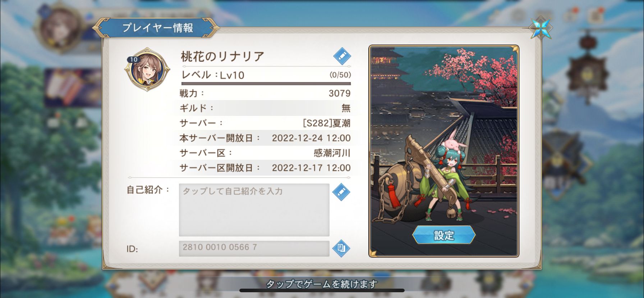Copy the player ID with copy icon

[341, 248]
